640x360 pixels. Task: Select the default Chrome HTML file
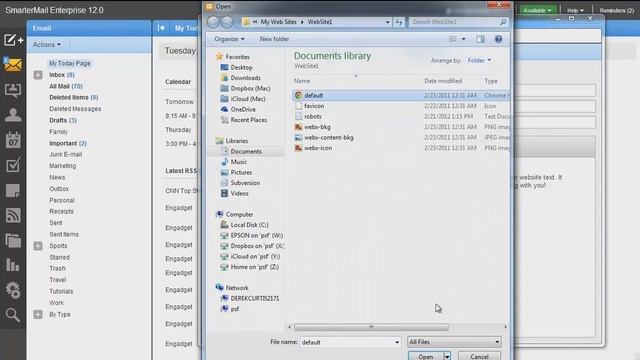coord(401,95)
